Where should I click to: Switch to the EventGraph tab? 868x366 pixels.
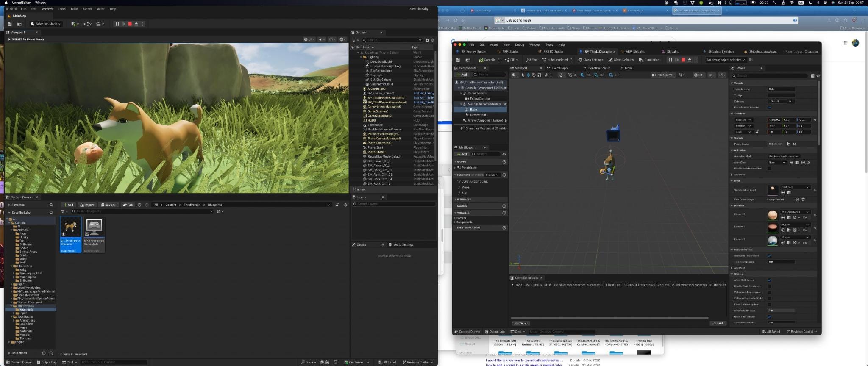tap(559, 68)
